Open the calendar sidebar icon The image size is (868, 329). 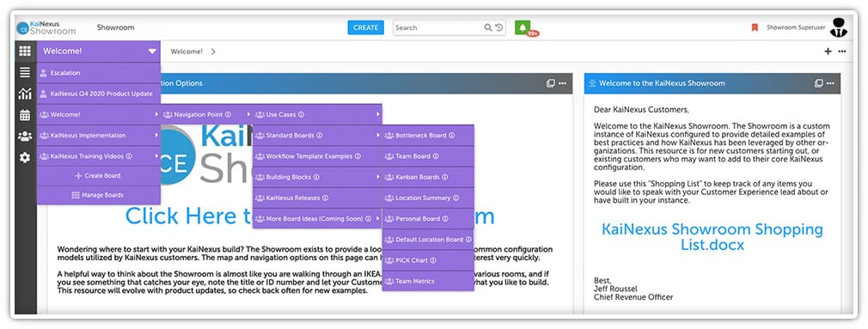pyautogui.click(x=25, y=115)
